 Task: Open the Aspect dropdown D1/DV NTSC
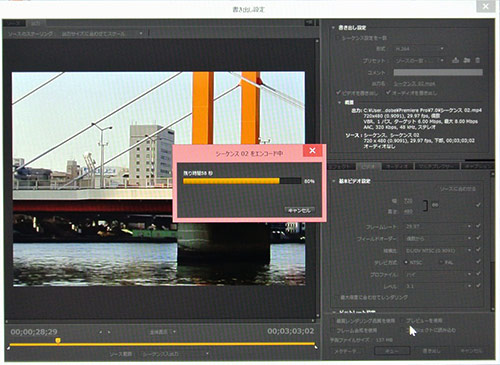438,250
